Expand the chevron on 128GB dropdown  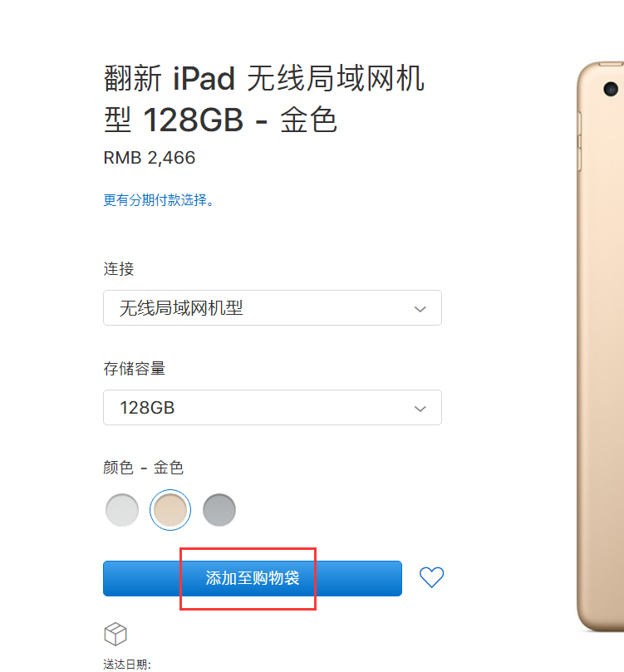click(420, 409)
